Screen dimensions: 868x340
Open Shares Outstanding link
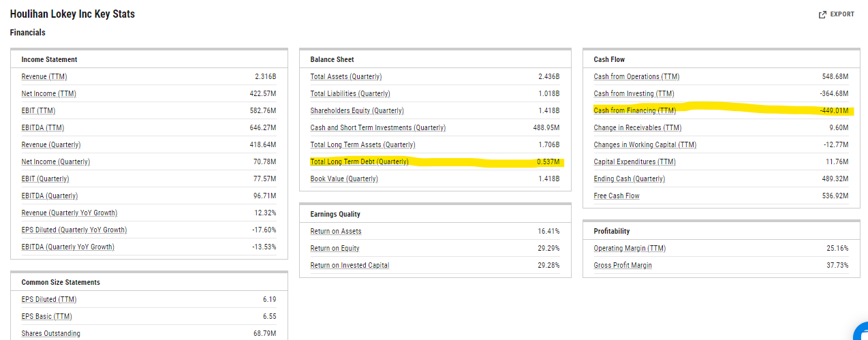tap(50, 333)
